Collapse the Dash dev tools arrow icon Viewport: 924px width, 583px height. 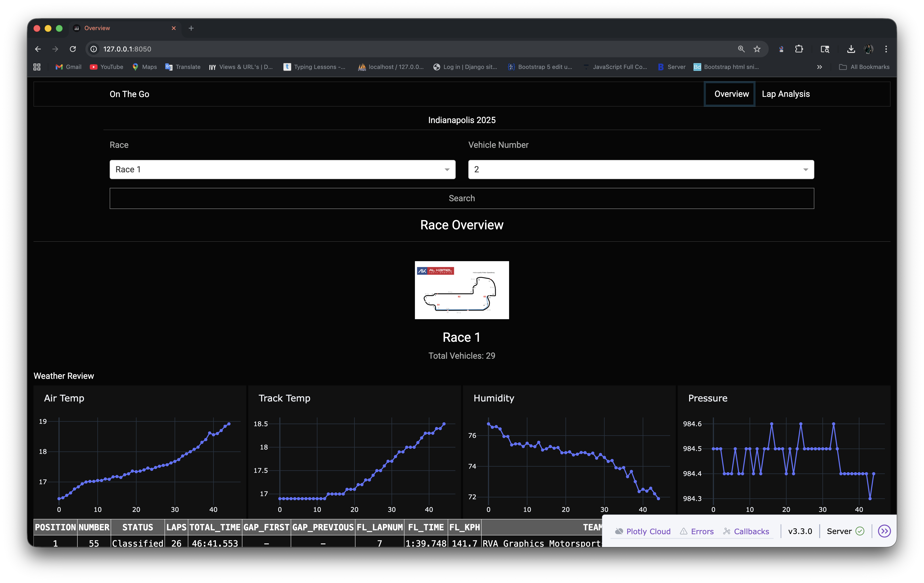884,531
